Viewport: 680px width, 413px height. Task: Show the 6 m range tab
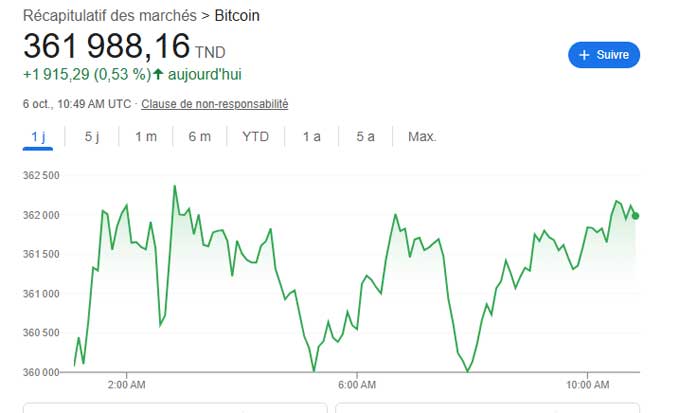tap(200, 137)
